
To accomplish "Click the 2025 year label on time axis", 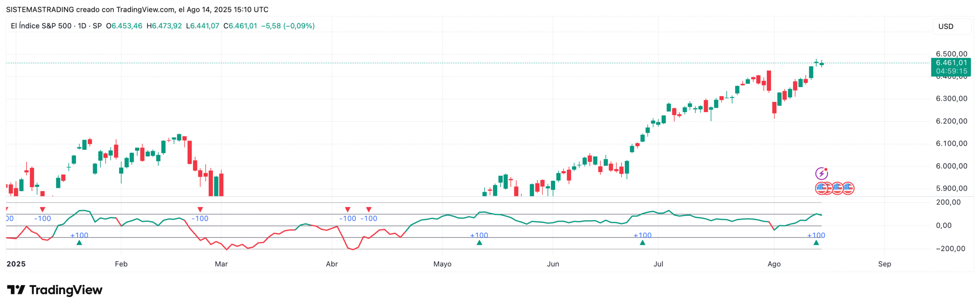I will point(16,264).
